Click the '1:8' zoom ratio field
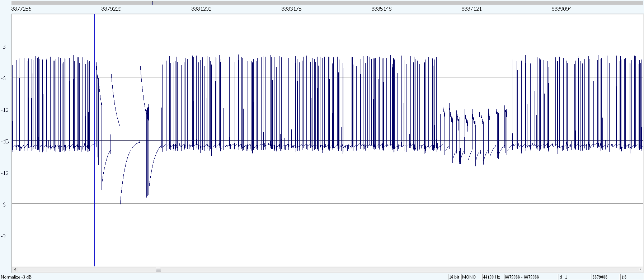Viewport: 644px width, 280px height. click(x=632, y=277)
